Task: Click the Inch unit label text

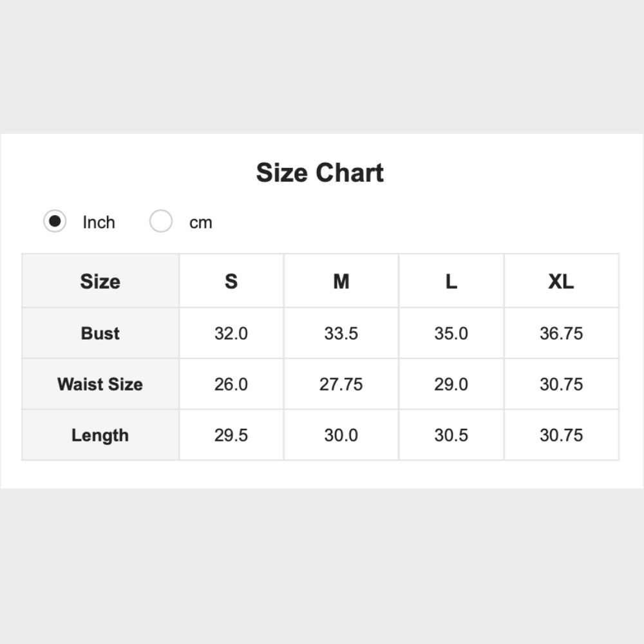Action: [99, 222]
